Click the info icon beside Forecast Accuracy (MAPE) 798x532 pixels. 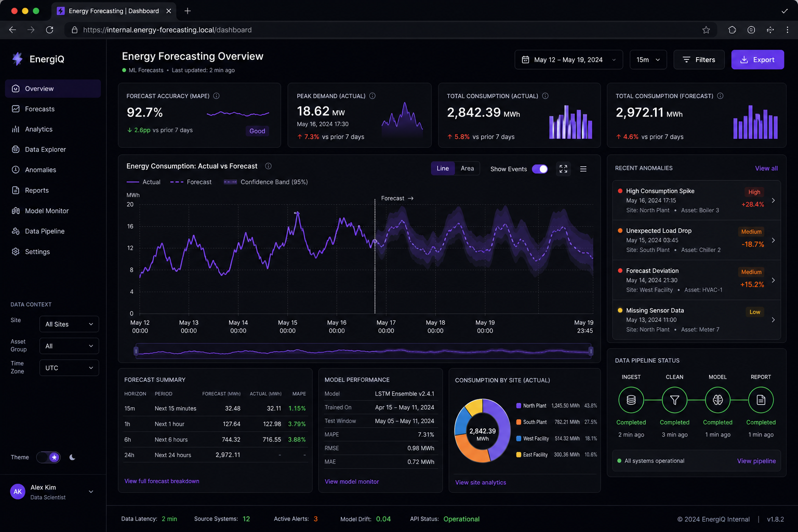[x=217, y=96]
